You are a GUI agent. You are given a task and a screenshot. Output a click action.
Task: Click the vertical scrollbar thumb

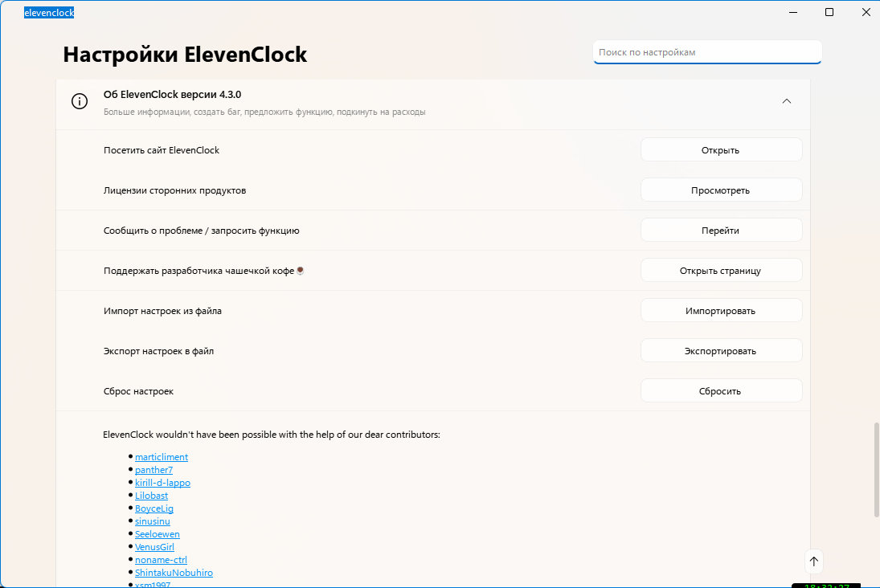point(876,470)
